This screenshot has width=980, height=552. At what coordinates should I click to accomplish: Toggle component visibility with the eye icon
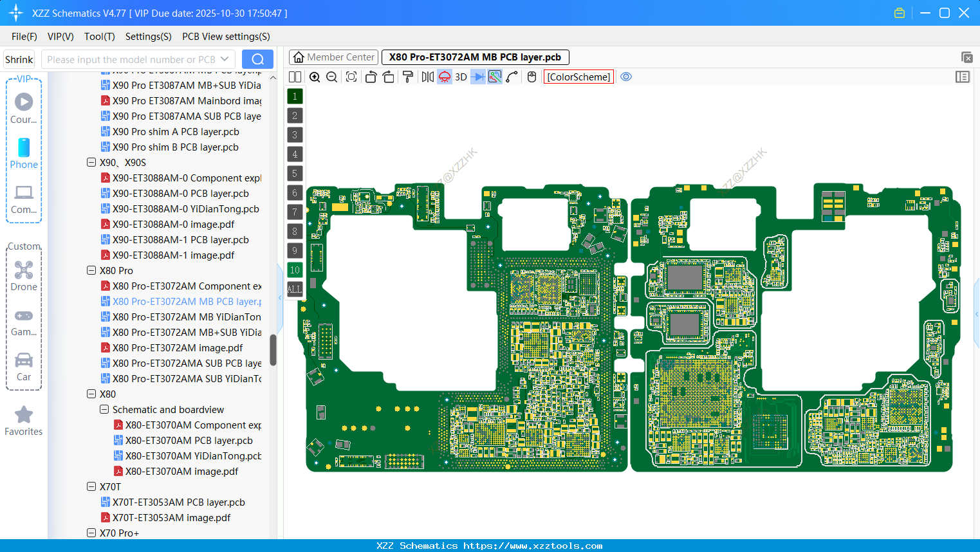coord(626,77)
